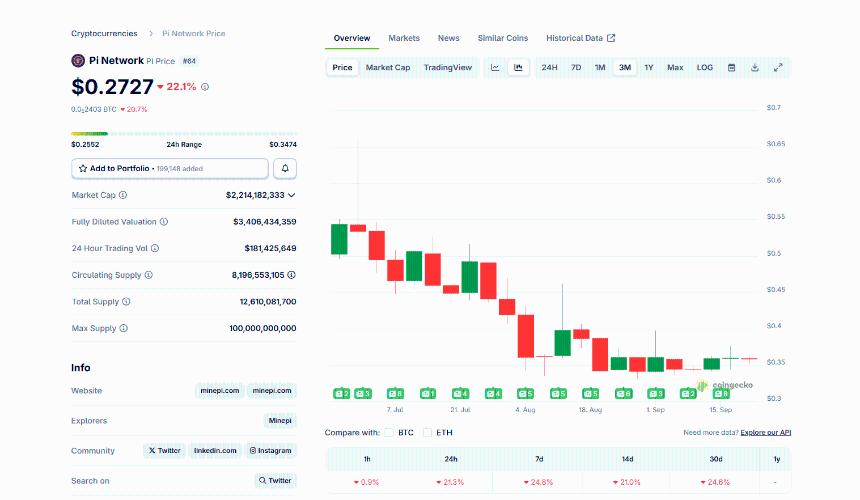Viewport: 860px width, 500px height.
Task: Click the 0.9% value in the 1h column
Action: click(x=366, y=482)
